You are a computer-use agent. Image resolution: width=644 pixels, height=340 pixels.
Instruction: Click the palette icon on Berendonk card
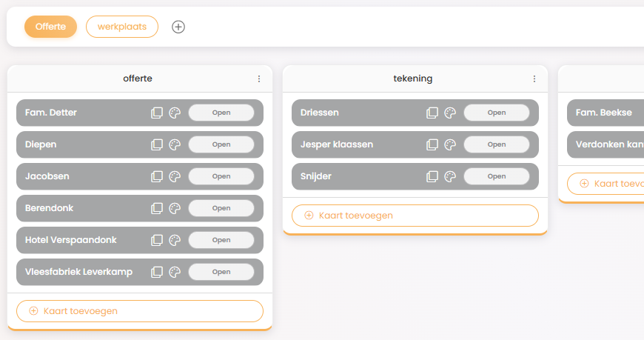175,209
